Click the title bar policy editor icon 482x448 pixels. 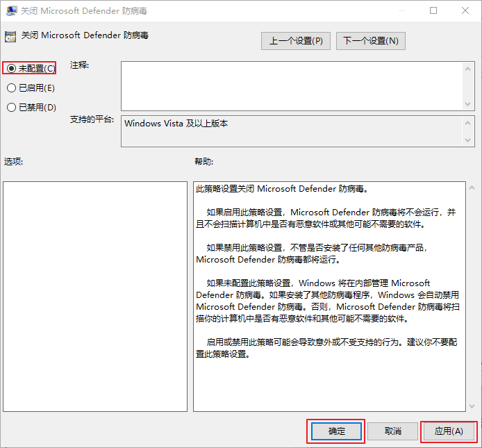tap(12, 10)
